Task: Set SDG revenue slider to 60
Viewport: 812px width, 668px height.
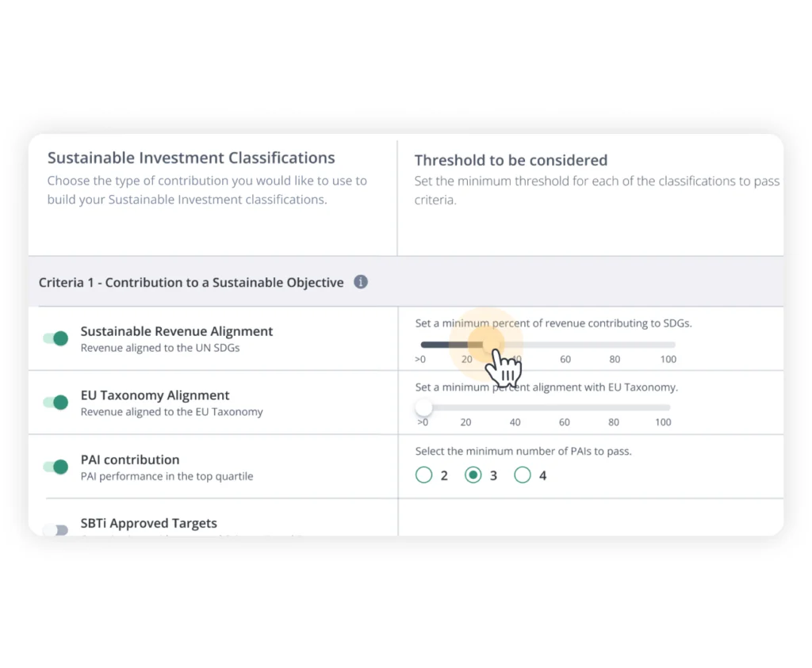Action: click(x=565, y=345)
